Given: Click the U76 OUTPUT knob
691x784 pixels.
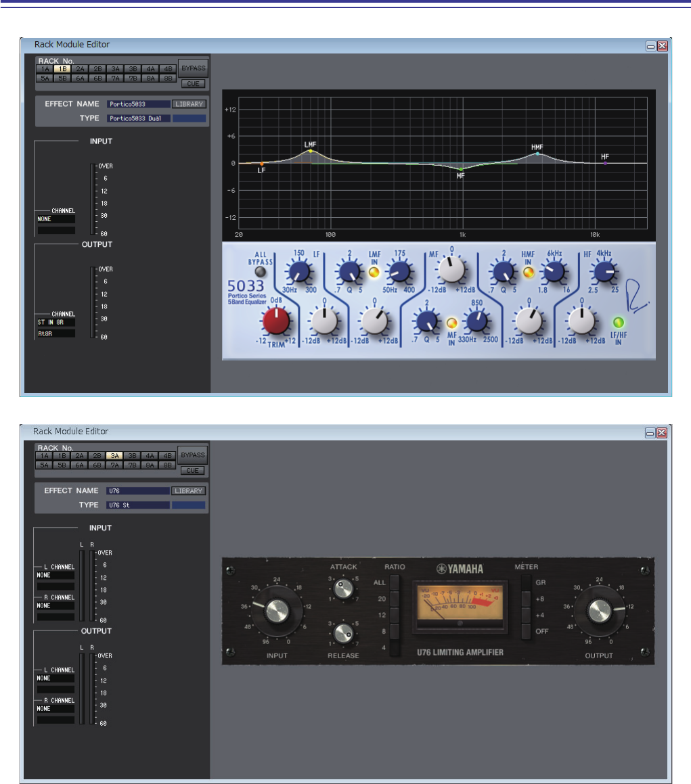Looking at the screenshot, I should (599, 611).
